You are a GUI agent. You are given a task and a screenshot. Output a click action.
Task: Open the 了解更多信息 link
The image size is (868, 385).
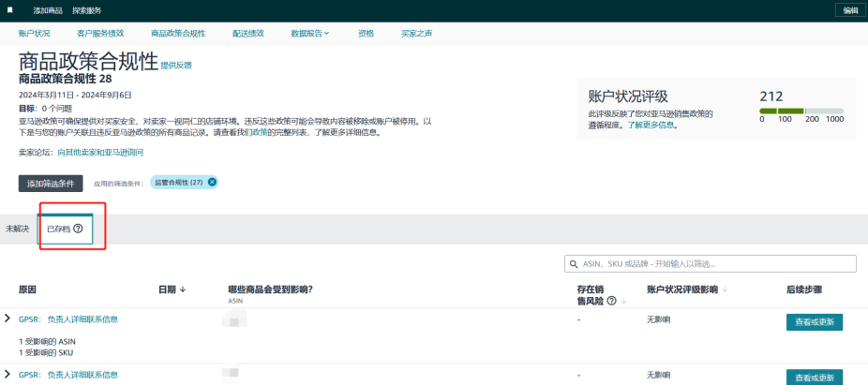pos(652,124)
